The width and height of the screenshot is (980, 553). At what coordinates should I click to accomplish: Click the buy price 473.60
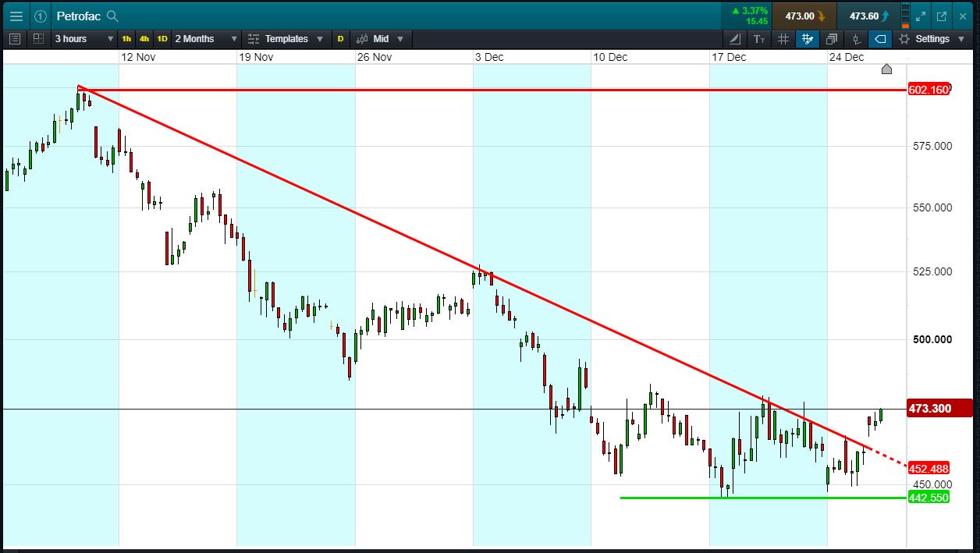click(868, 16)
